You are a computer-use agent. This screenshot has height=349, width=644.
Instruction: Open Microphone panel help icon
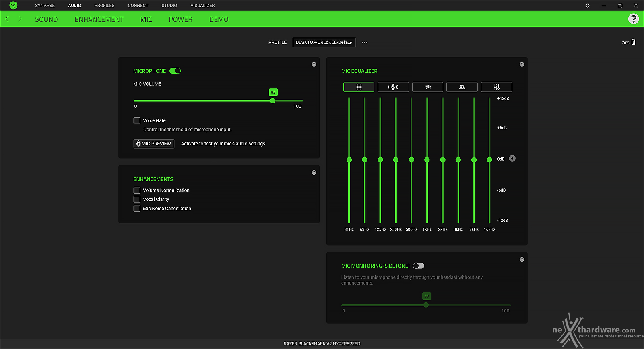click(314, 64)
